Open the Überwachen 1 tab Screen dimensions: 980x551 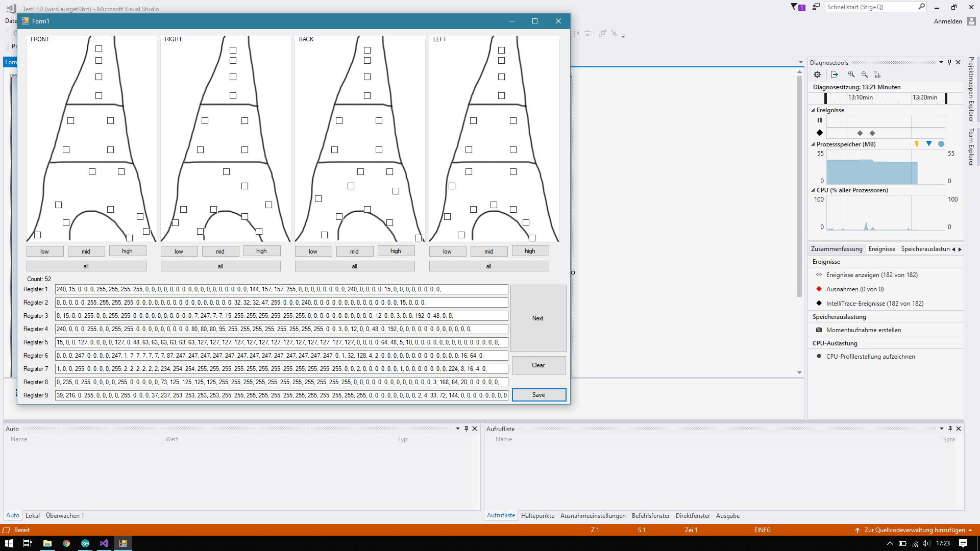point(65,516)
